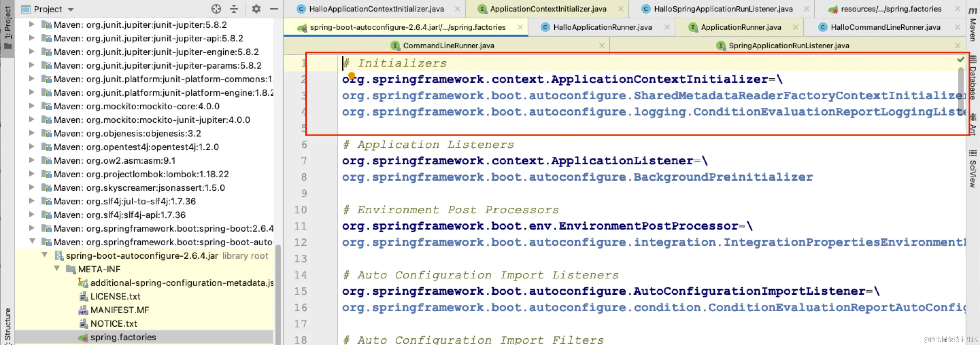
Task: Open the SciView tool window
Action: (973, 168)
